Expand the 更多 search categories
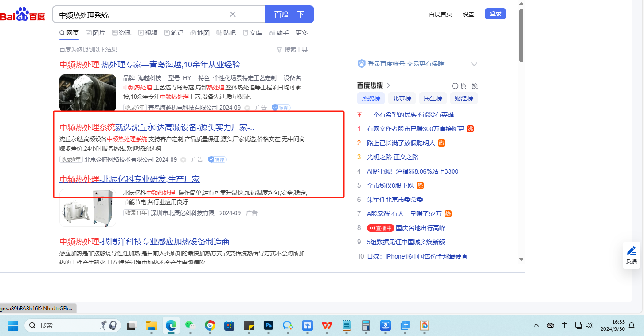Image resolution: width=644 pixels, height=336 pixels. point(301,33)
